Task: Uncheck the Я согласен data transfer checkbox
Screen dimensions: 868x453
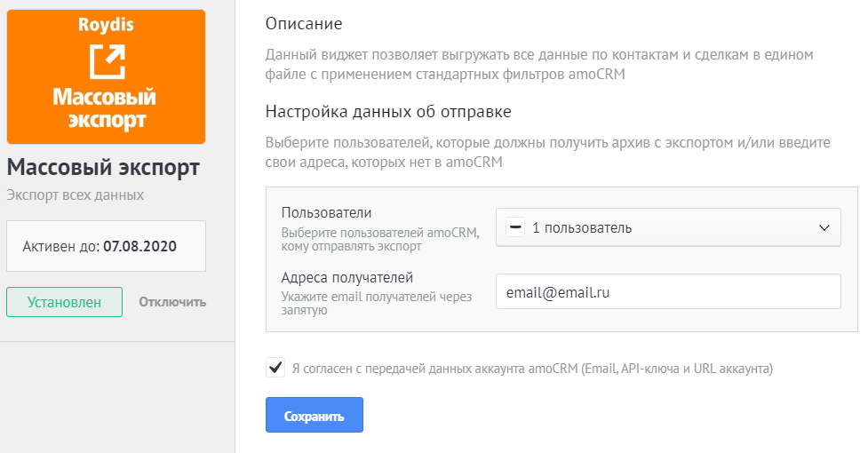Action: 275,367
